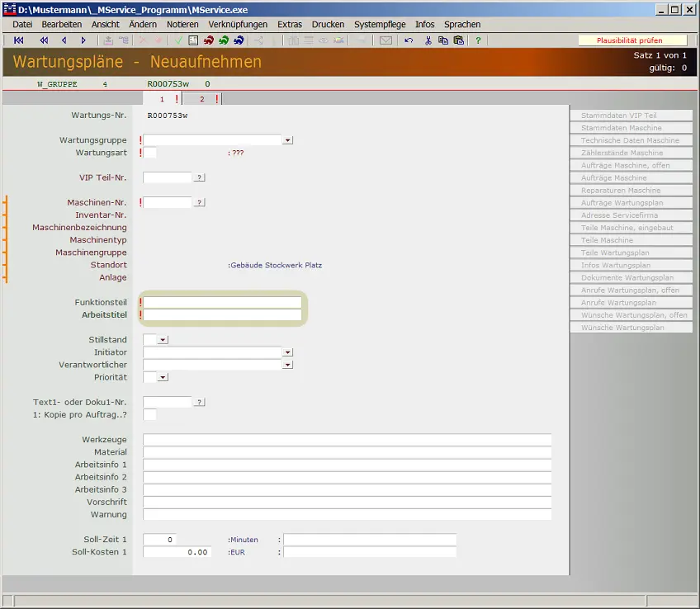Expand the Stillstand dropdown
The image size is (700, 609).
[163, 339]
